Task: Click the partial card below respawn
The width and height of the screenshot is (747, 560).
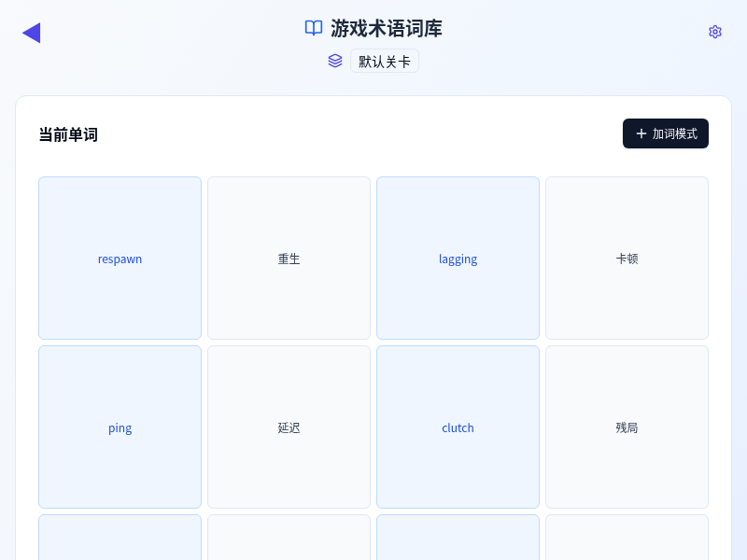Action: (120, 538)
